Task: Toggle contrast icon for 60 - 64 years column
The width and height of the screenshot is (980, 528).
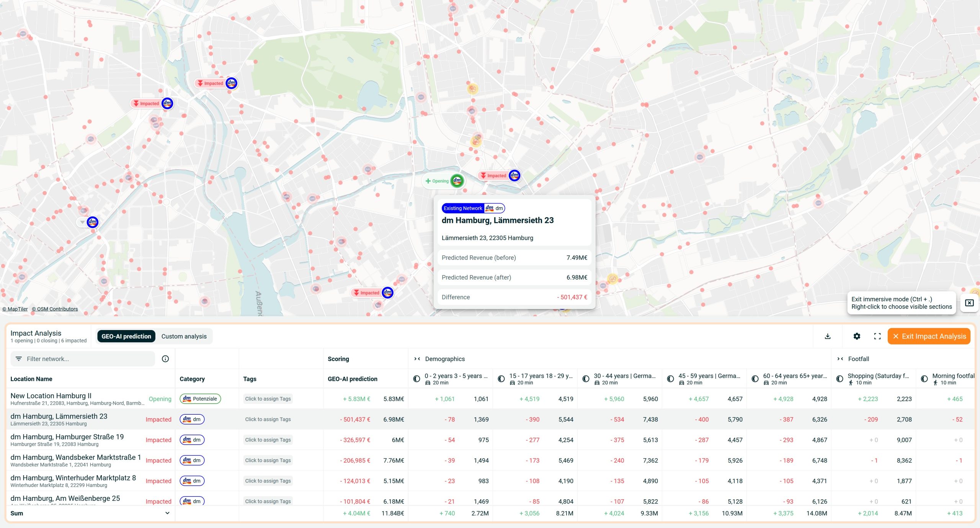Action: 755,379
